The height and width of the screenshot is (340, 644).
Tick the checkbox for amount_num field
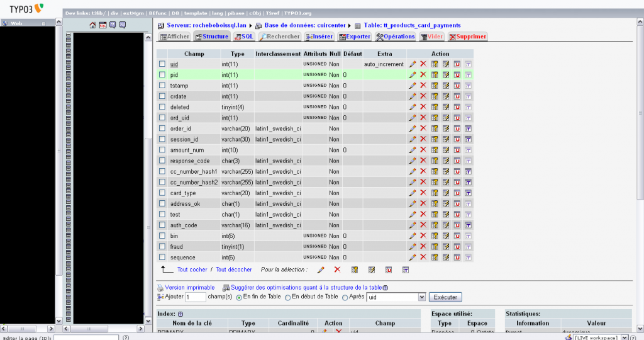(162, 150)
